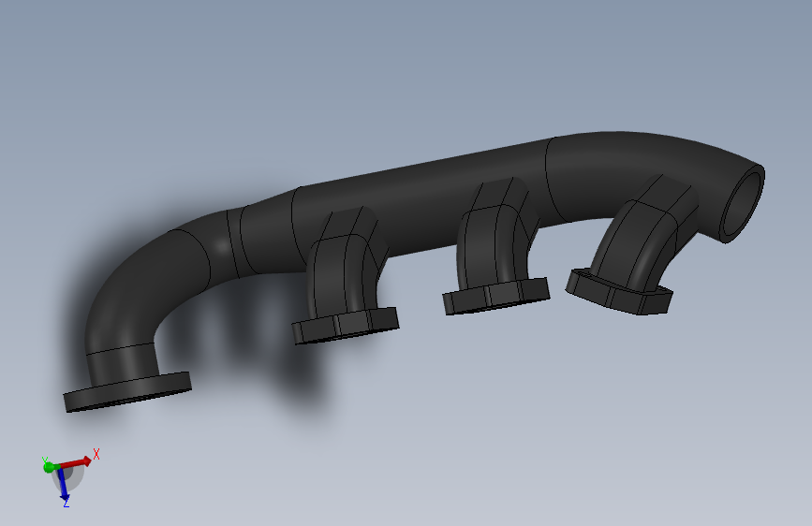This screenshot has width=812, height=526.
Task: Select the middle rectangular port flange
Action: (496, 296)
